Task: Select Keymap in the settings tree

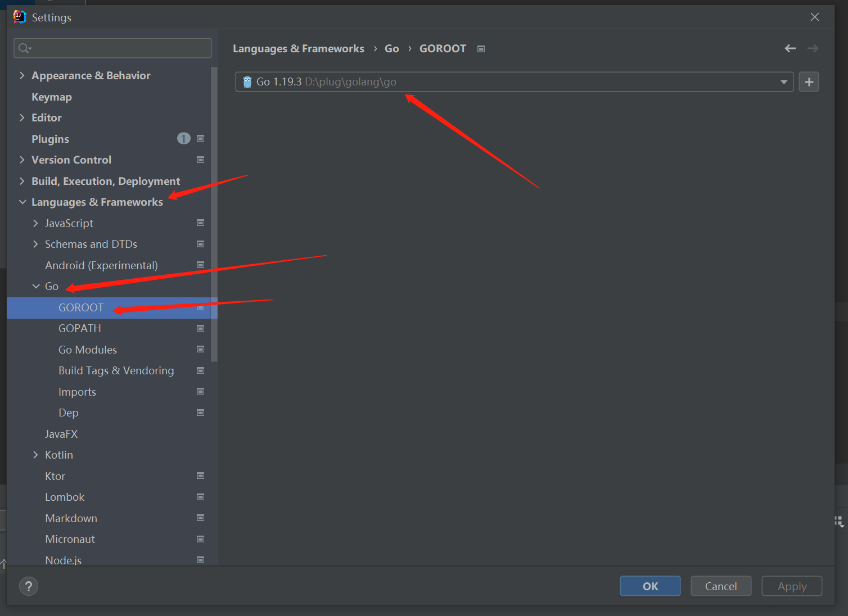Action: 52,97
